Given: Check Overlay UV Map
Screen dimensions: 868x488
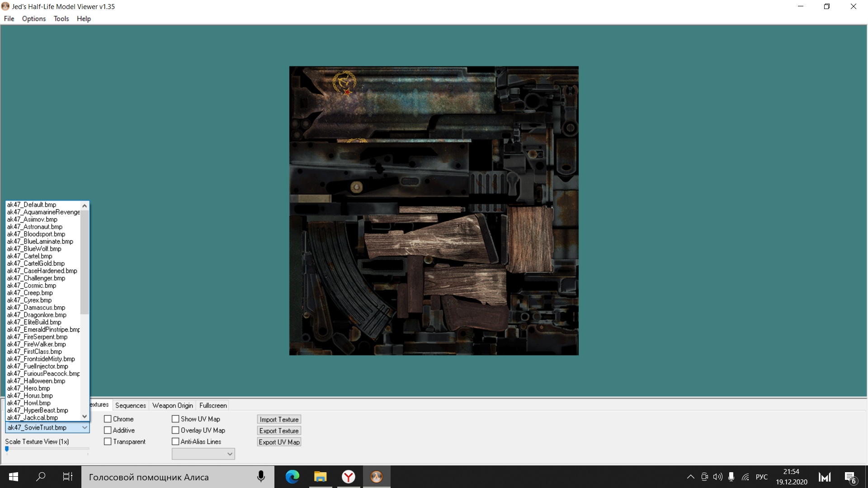Looking at the screenshot, I should click(175, 430).
